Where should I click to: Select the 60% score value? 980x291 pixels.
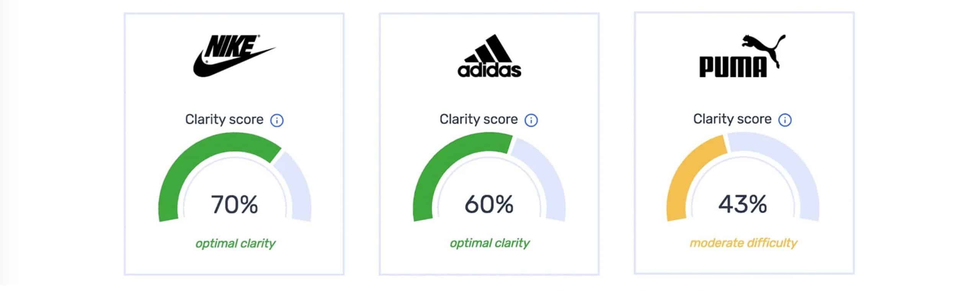pos(489,204)
